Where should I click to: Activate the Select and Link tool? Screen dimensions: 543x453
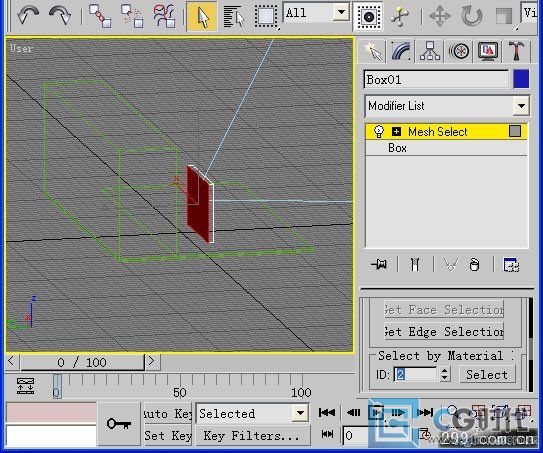click(100, 16)
